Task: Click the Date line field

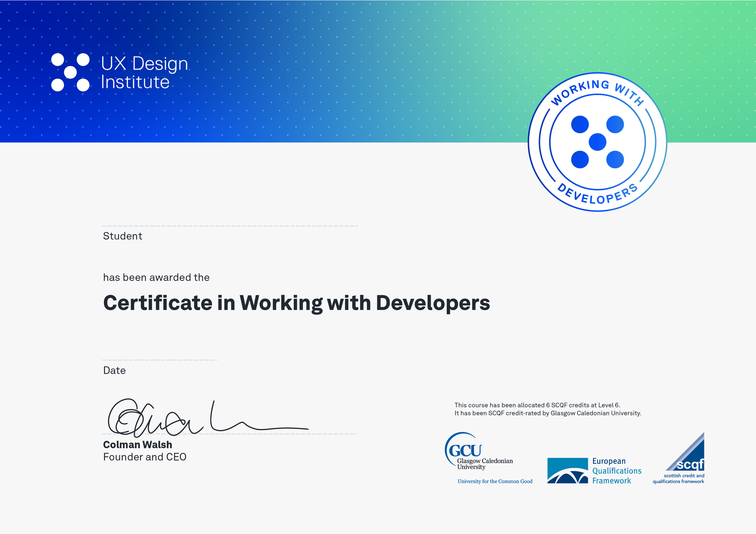Action: pos(159,360)
